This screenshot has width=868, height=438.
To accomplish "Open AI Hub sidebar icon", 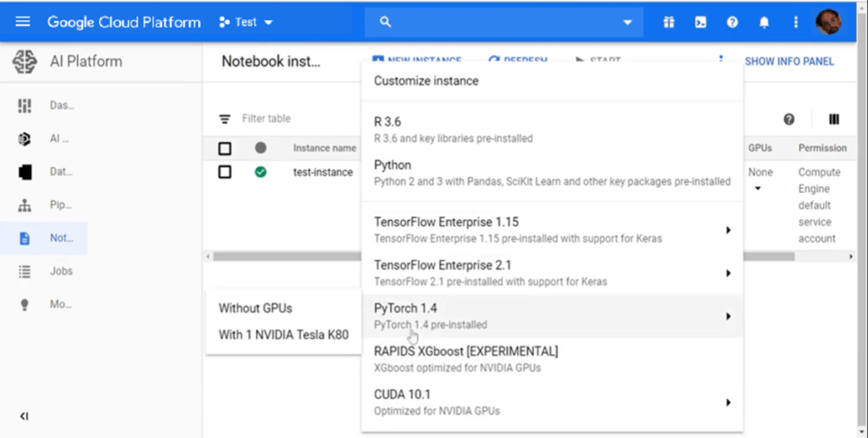I will [25, 139].
